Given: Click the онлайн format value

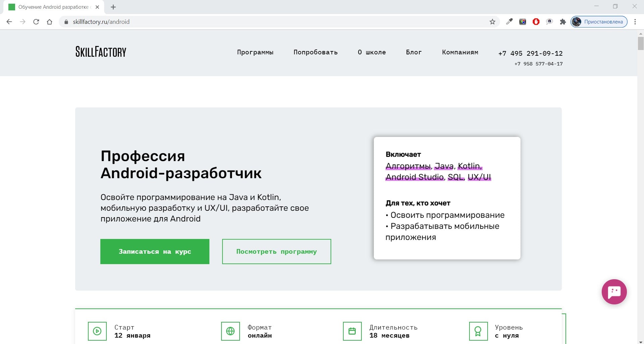Looking at the screenshot, I should click(260, 336).
